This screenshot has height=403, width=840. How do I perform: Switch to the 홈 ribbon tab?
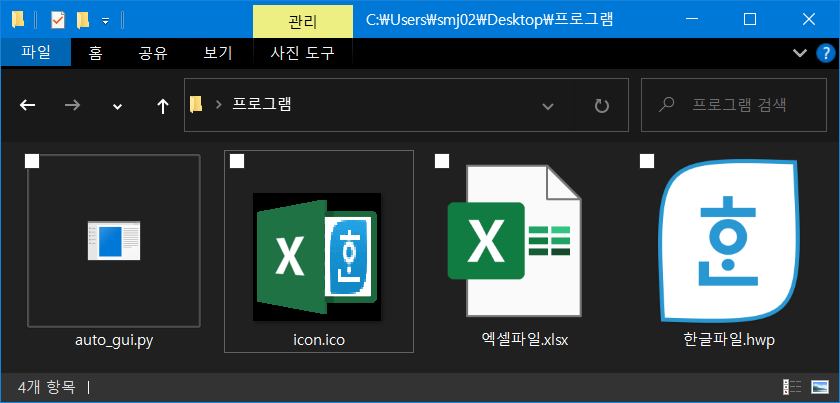pos(96,53)
